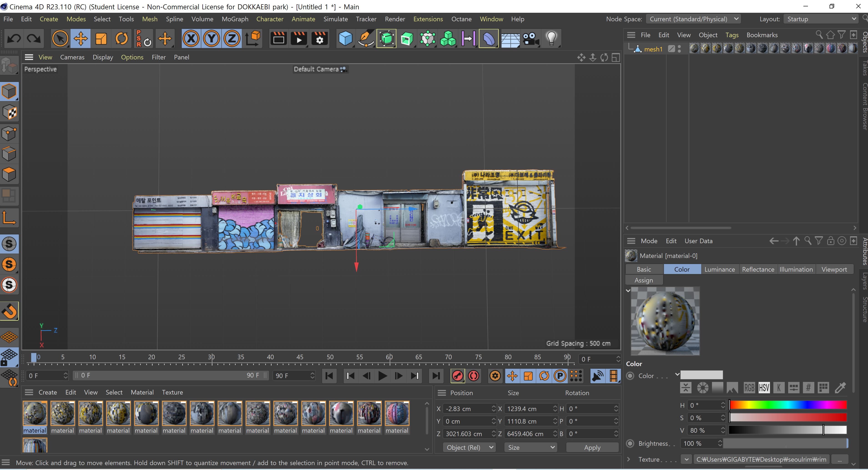Toggle the Enable Snap magnet icon
The height and width of the screenshot is (470, 868).
[9, 311]
